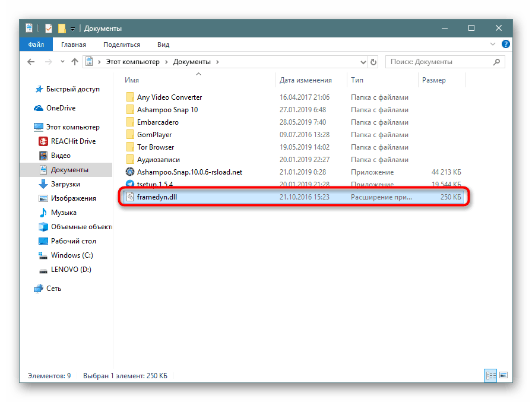Screen dimensions: 532x402
Task: Click Документы in the address bar
Action: (x=192, y=62)
